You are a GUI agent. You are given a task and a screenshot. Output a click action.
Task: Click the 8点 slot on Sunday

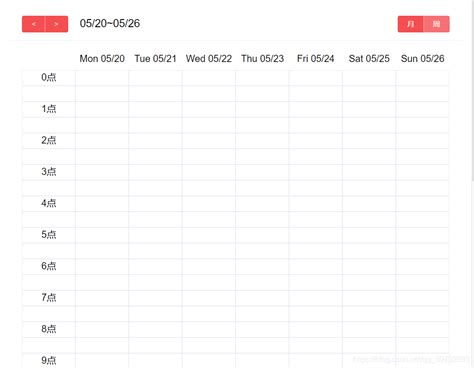[422, 329]
